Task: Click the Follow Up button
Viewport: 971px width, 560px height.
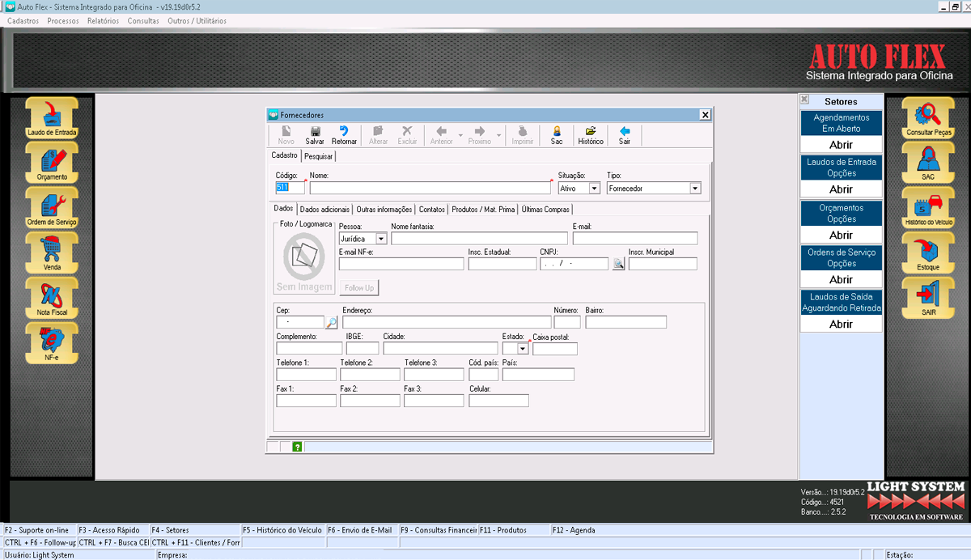Action: click(x=359, y=287)
